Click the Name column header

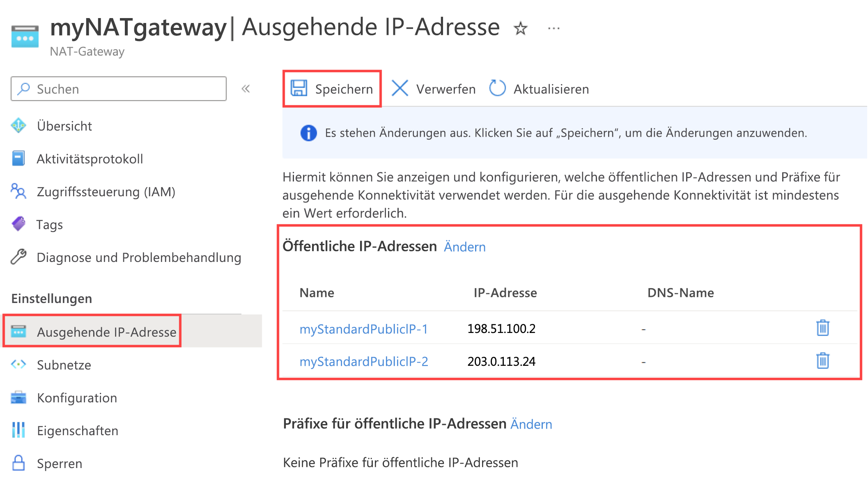[x=317, y=293]
